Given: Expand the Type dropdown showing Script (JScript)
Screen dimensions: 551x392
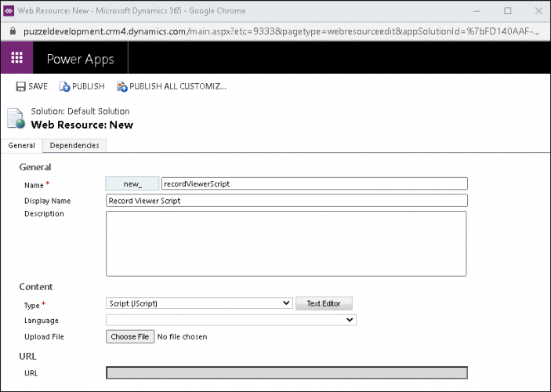Looking at the screenshot, I should click(199, 303).
